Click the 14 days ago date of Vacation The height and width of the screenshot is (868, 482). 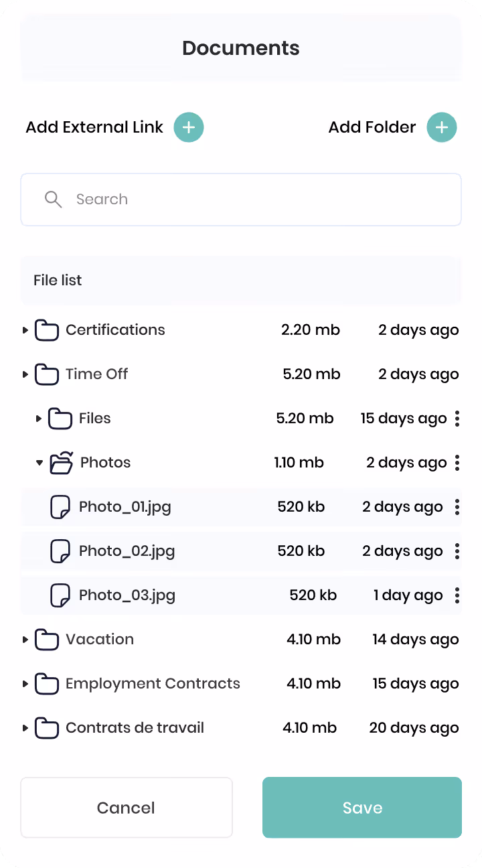[x=416, y=640]
